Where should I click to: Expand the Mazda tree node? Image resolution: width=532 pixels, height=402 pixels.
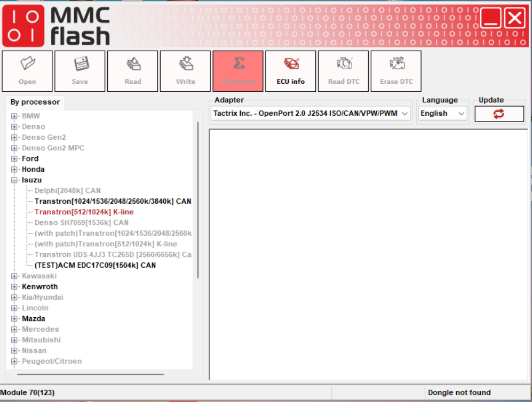pyautogui.click(x=14, y=319)
